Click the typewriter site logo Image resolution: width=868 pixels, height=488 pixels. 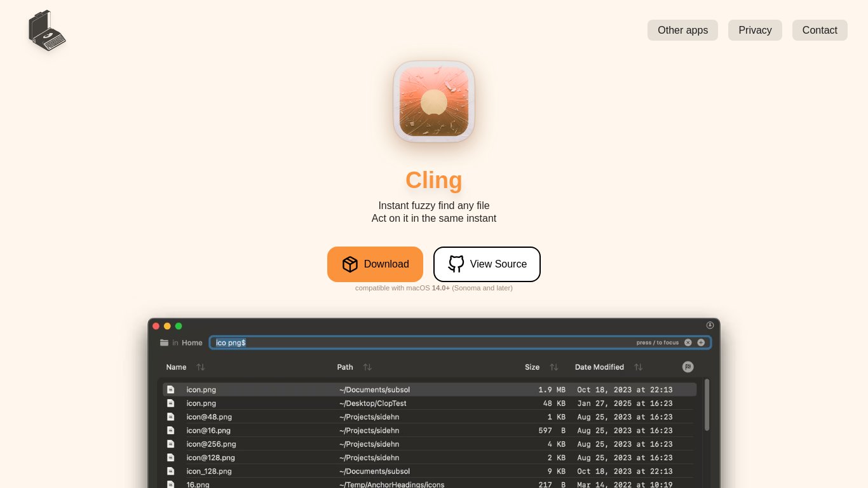[47, 30]
